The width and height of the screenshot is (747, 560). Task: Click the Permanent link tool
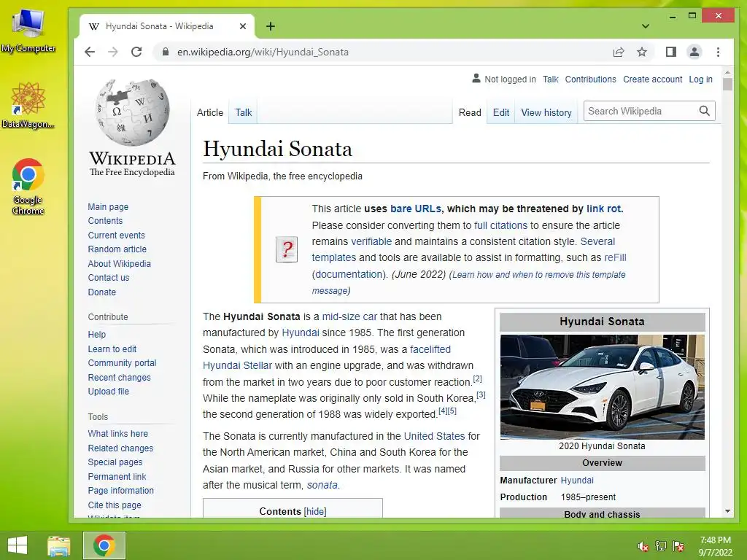(x=117, y=476)
